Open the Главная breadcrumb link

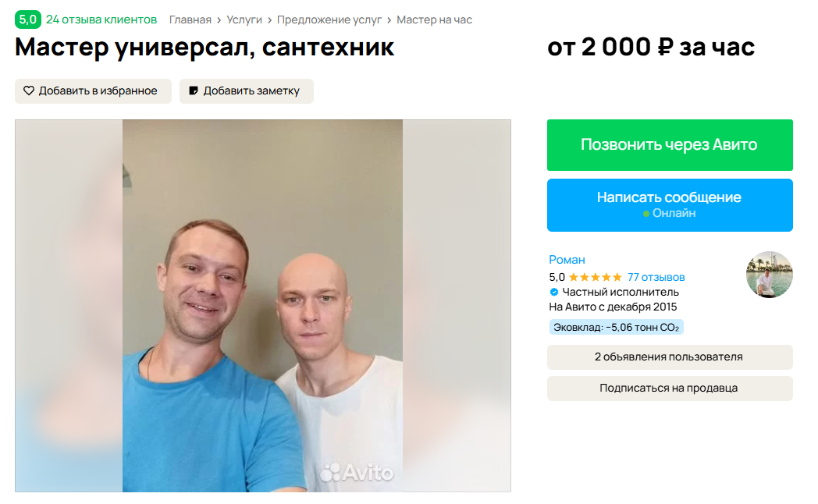[190, 20]
